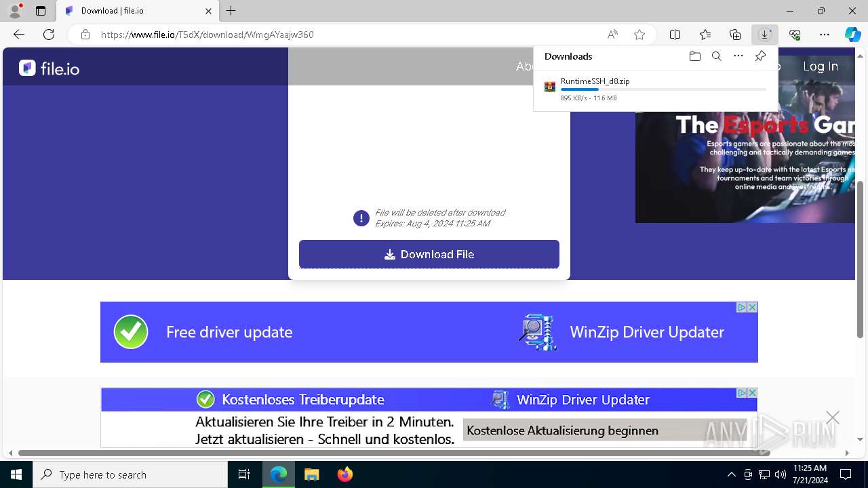Open the Copilot sidebar
868x488 pixels.
click(x=852, y=35)
